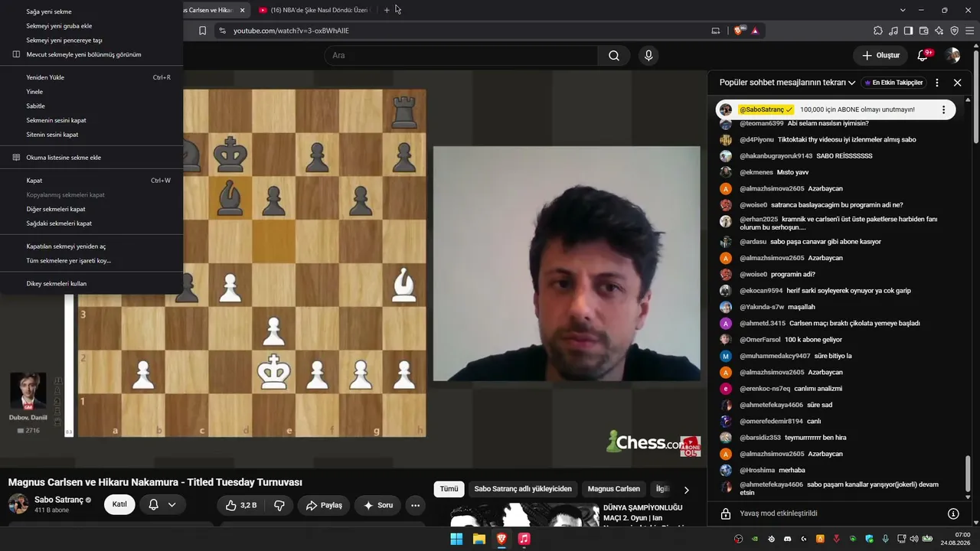
Task: Choose 'Sekmeyi yeni gruba ekle'
Action: [92, 26]
